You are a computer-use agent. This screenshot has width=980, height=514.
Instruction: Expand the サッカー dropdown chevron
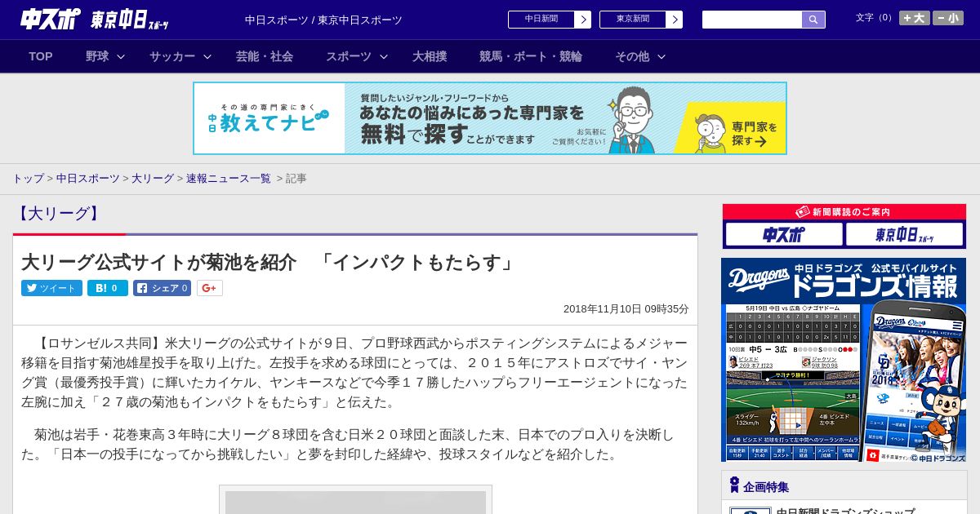(x=207, y=56)
